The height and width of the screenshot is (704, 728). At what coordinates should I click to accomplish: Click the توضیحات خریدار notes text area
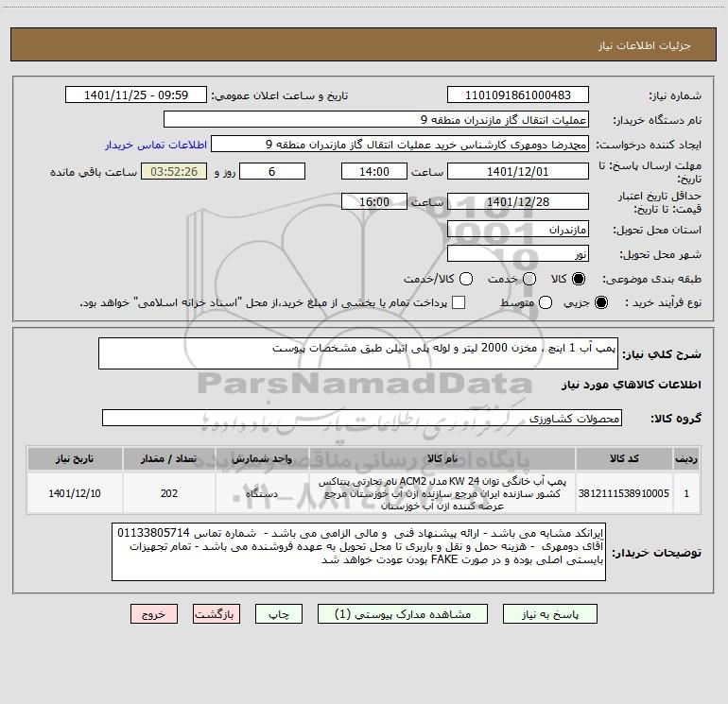click(x=359, y=552)
